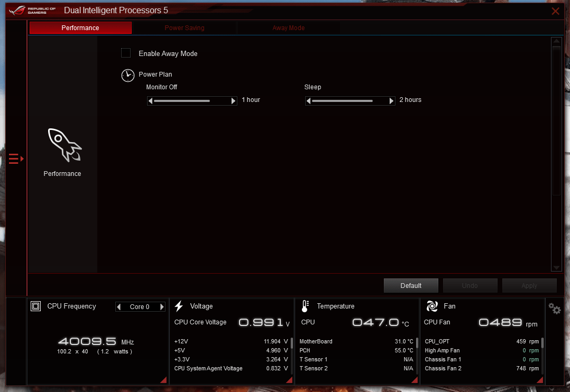Click the ROG Republic of Gamers logo
The height and width of the screenshot is (392, 570).
click(x=32, y=10)
